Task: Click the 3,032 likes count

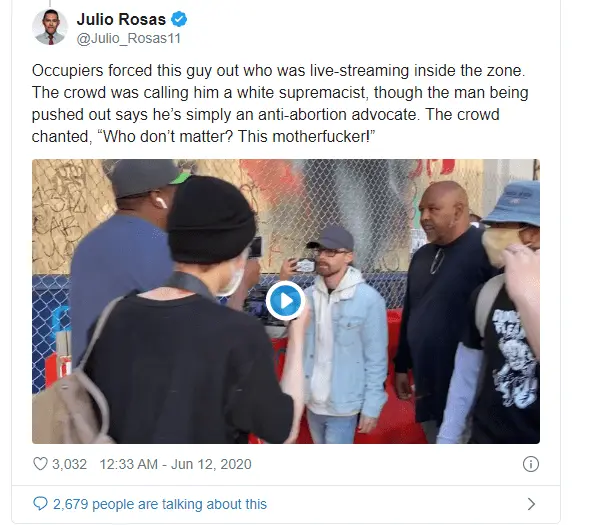Action: click(69, 464)
